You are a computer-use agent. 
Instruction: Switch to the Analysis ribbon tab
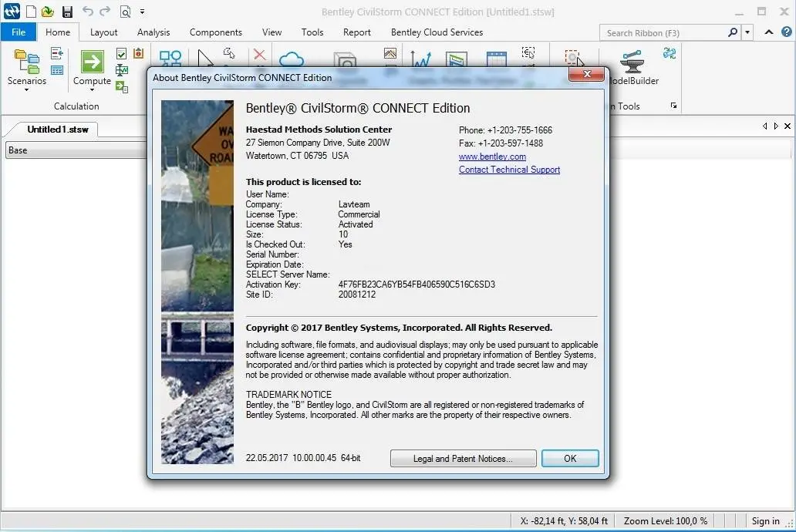tap(153, 32)
